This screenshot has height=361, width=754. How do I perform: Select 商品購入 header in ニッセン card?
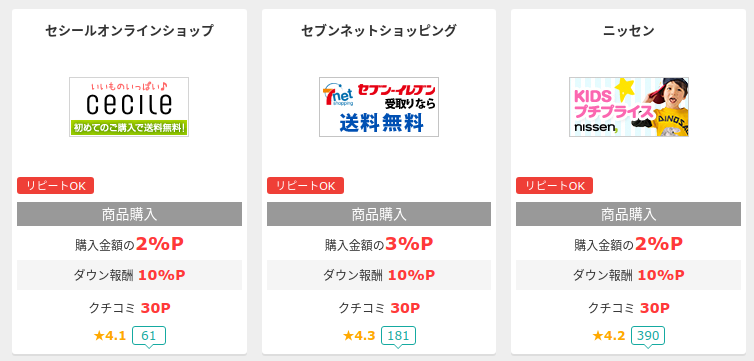[628, 214]
